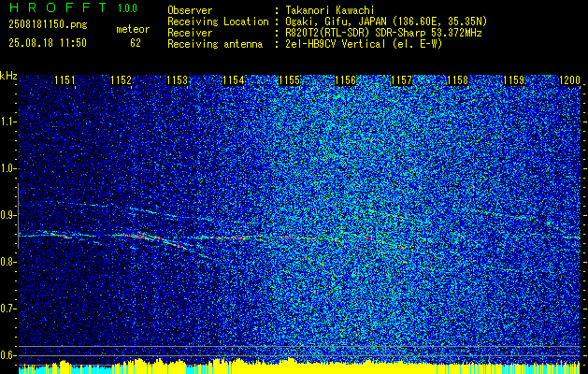Image resolution: width=588 pixels, height=374 pixels.
Task: Click R820T2(RTL-SDR) SDR-Sharp 53.372MHz text
Action: (383, 33)
